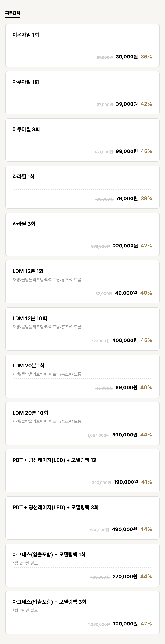The width and height of the screenshot is (165, 644).
Task: Select the LDM 20분 1회 item
Action: pos(82,376)
